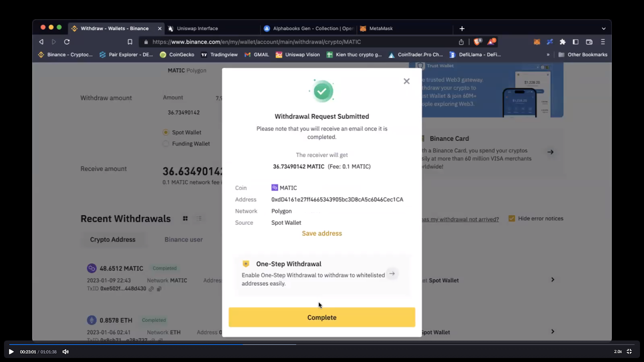
Task: Select the Funding Wallet radio button
Action: pos(165,144)
